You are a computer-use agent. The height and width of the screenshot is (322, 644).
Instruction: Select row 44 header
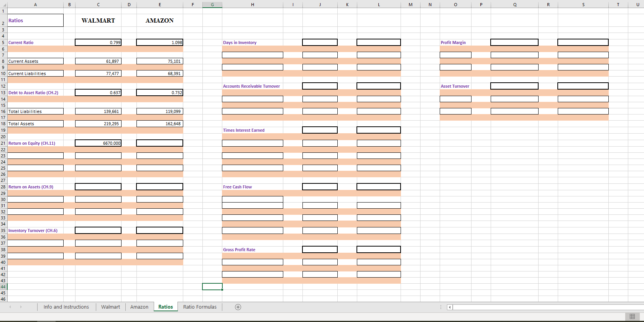pyautogui.click(x=3, y=287)
